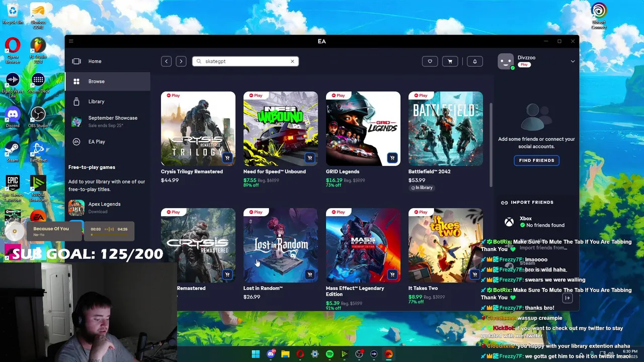
Task: Click the It Takes Two title text
Action: (x=423, y=288)
